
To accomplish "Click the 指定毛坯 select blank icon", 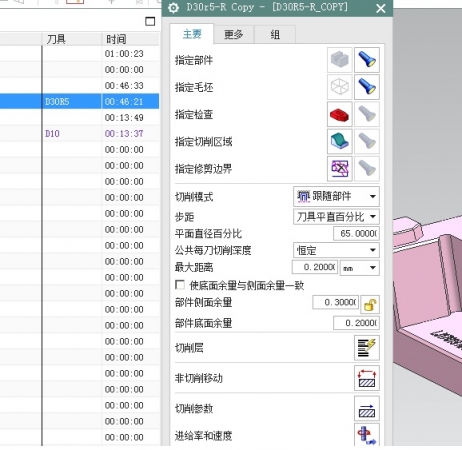I will point(340,87).
